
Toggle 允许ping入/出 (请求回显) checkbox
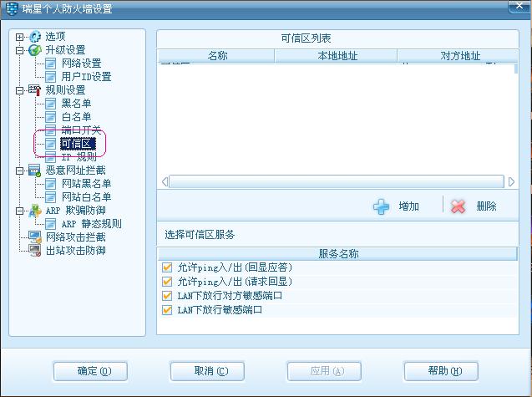pos(167,282)
